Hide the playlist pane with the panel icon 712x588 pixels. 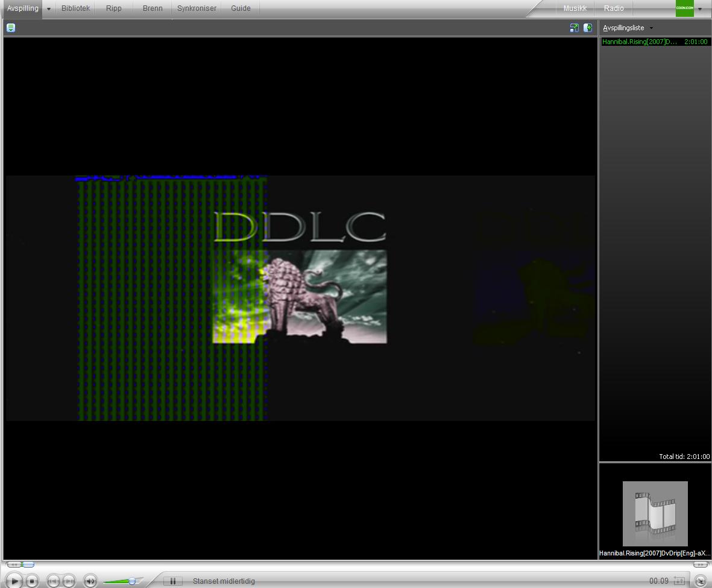point(588,28)
